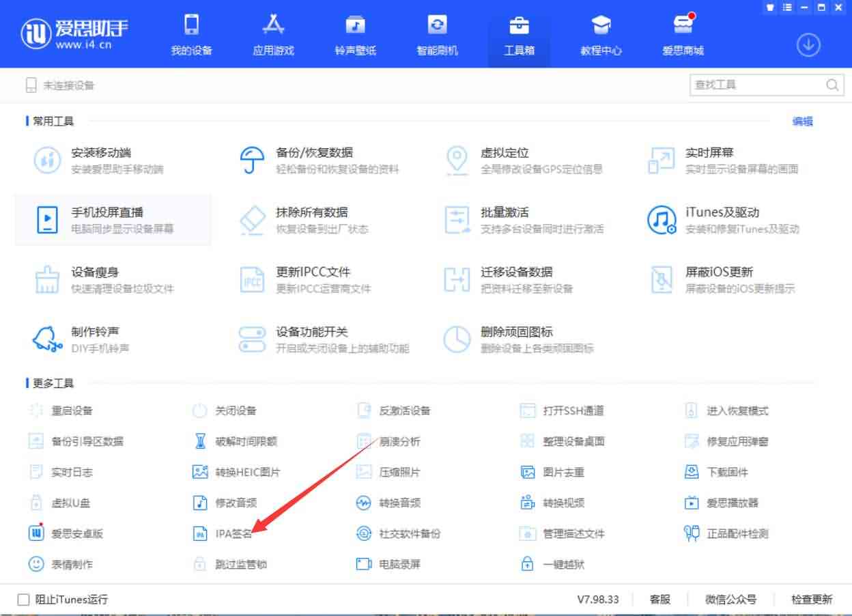Open 安装移动端 tool icon
This screenshot has width=852, height=616.
point(47,160)
